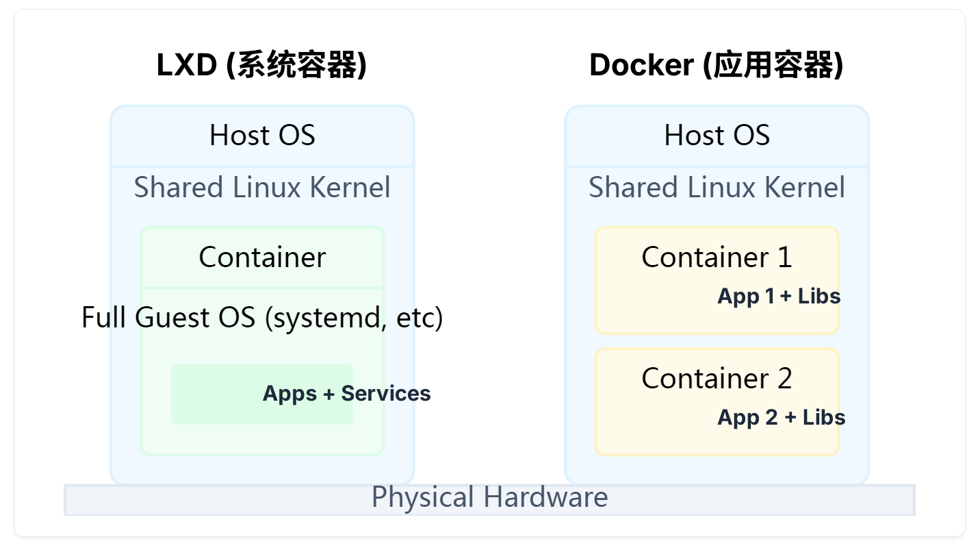
Task: Click the '(systemd, etc)' parenthetical text
Action: click(x=354, y=318)
